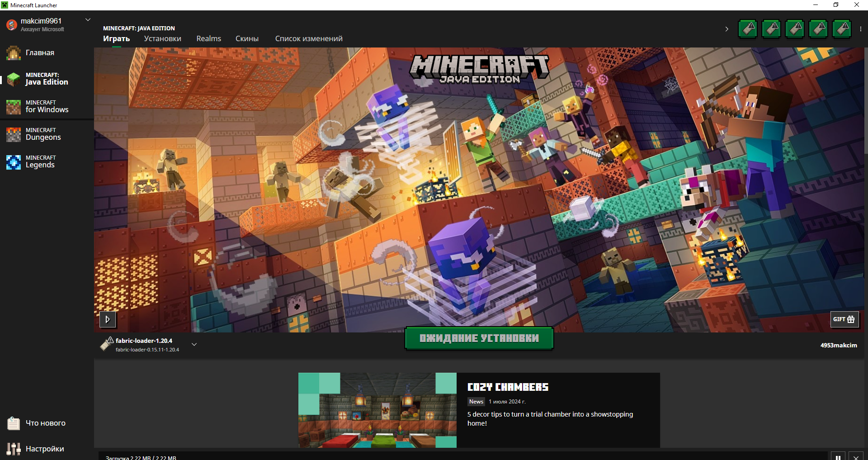
Task: Click the GIFT button
Action: click(x=844, y=319)
